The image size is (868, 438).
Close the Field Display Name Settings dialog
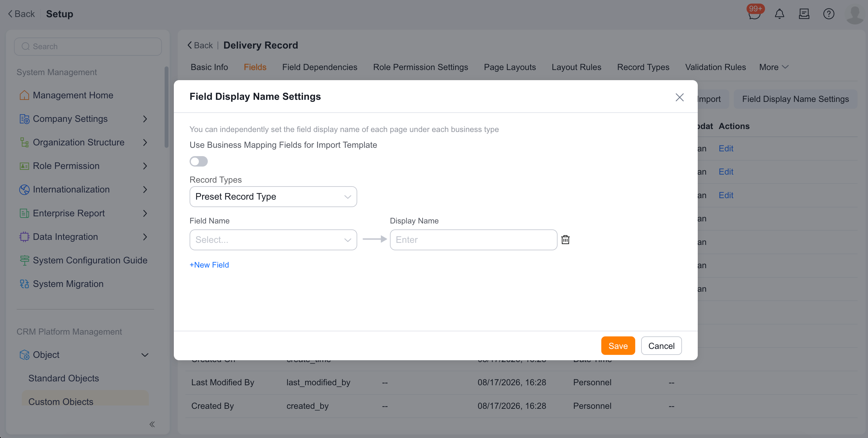(679, 97)
